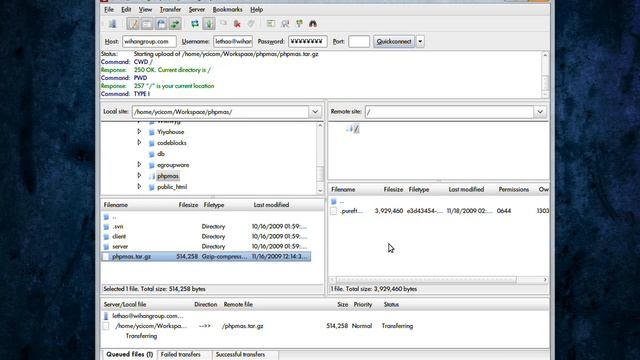Screen dimensions: 640x360
Task: Click the synchronized browsing icon
Action: [299, 24]
